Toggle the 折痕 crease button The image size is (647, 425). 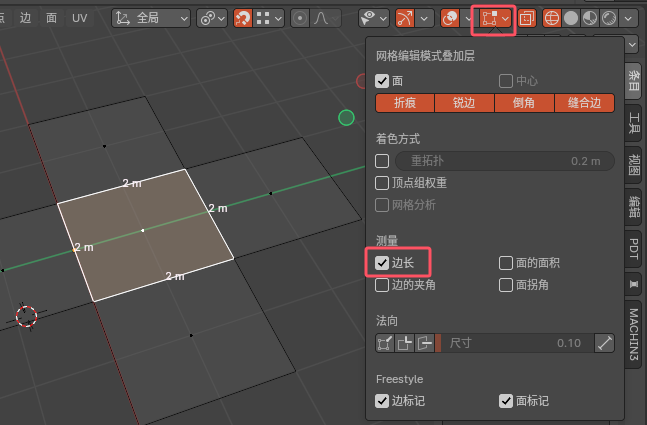point(405,102)
